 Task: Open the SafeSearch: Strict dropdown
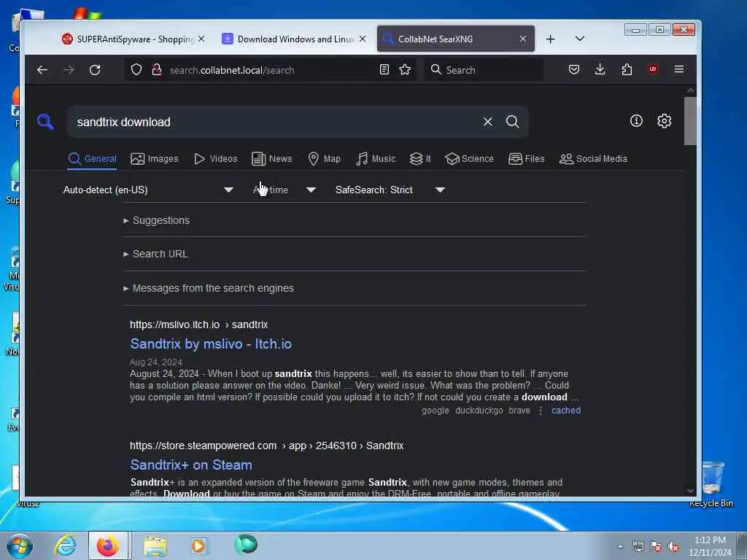pyautogui.click(x=390, y=190)
